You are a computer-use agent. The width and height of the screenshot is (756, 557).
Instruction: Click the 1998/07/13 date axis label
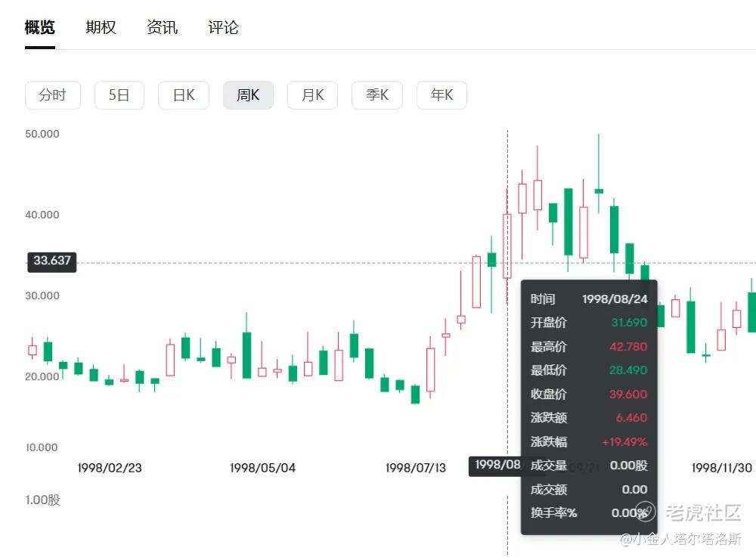coord(416,468)
